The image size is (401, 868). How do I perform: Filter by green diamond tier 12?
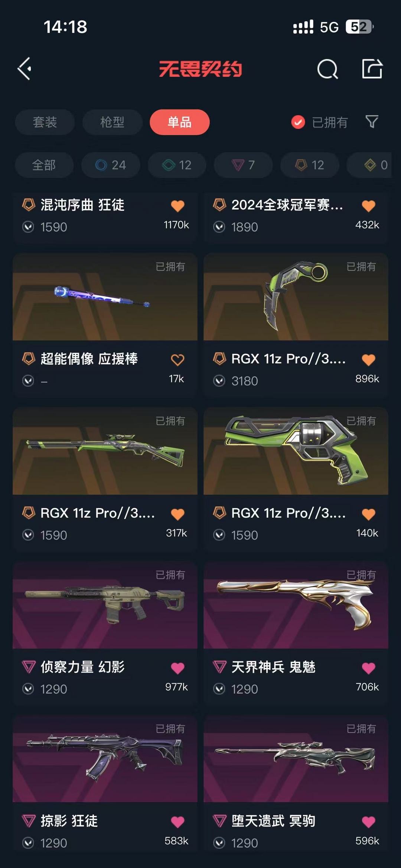tap(177, 165)
